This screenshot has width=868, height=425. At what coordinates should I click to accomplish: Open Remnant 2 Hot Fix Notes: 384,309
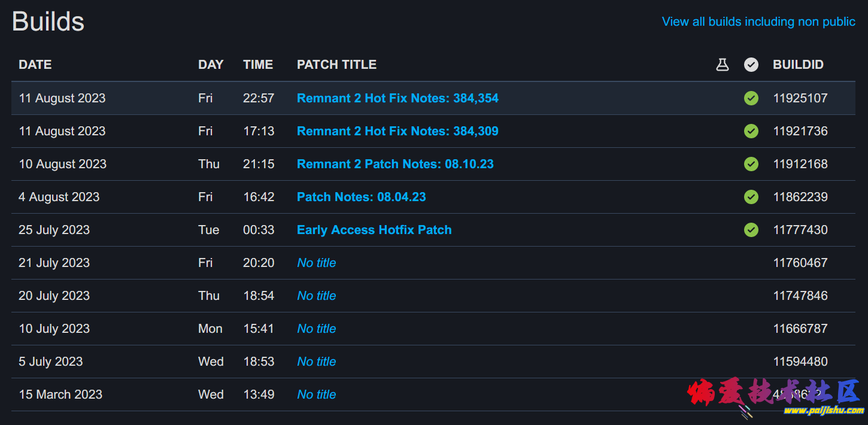[397, 131]
